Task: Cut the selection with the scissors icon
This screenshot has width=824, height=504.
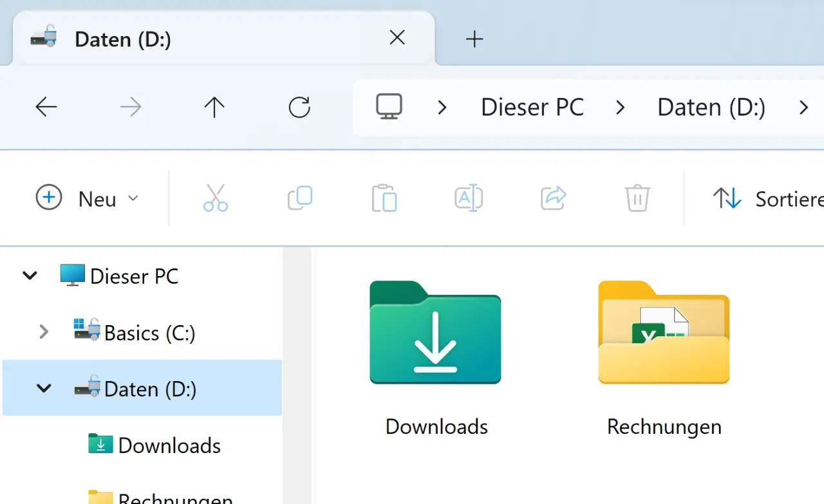Action: point(215,198)
